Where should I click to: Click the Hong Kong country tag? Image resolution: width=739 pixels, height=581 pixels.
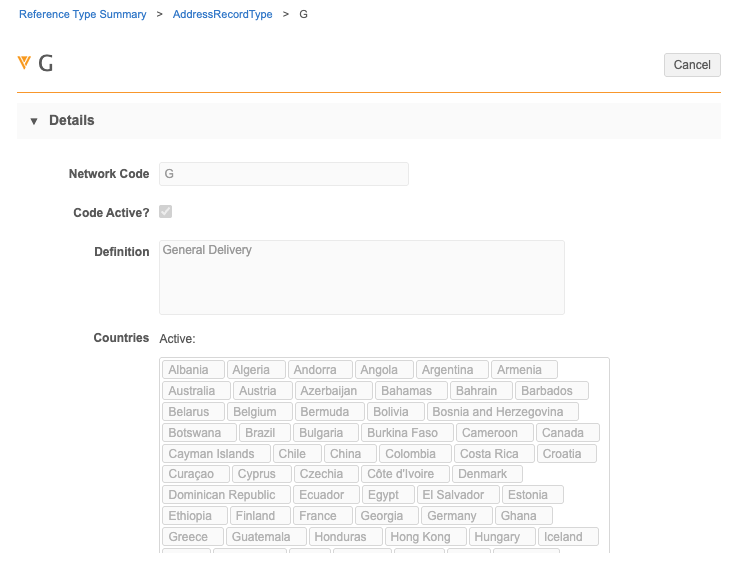click(420, 537)
